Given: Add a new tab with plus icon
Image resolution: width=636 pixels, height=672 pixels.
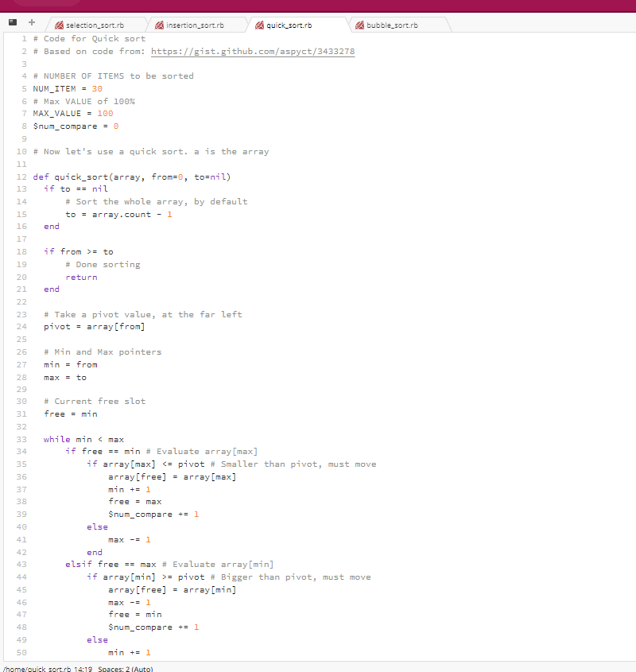Looking at the screenshot, I should click(x=32, y=22).
